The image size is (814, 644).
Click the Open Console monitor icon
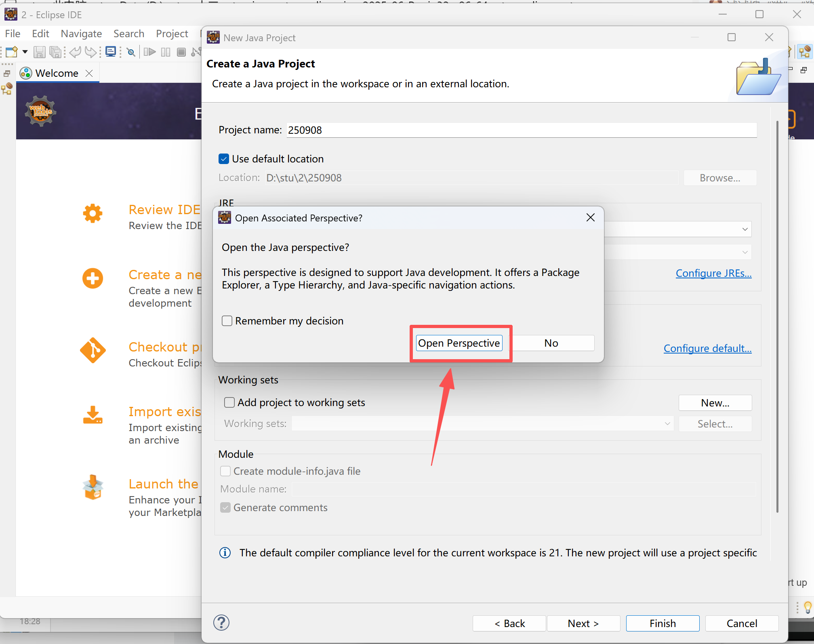pos(110,52)
